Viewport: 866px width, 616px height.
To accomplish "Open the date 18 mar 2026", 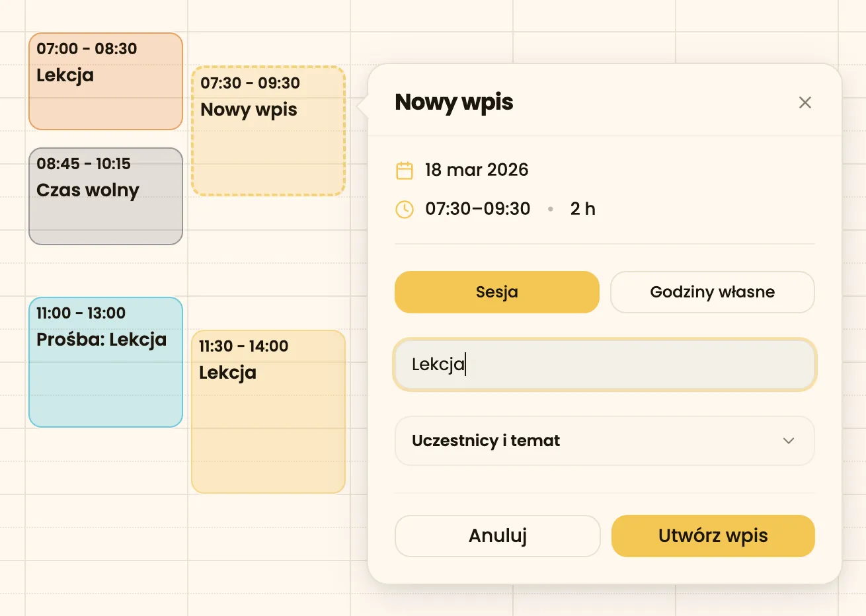I will [477, 170].
